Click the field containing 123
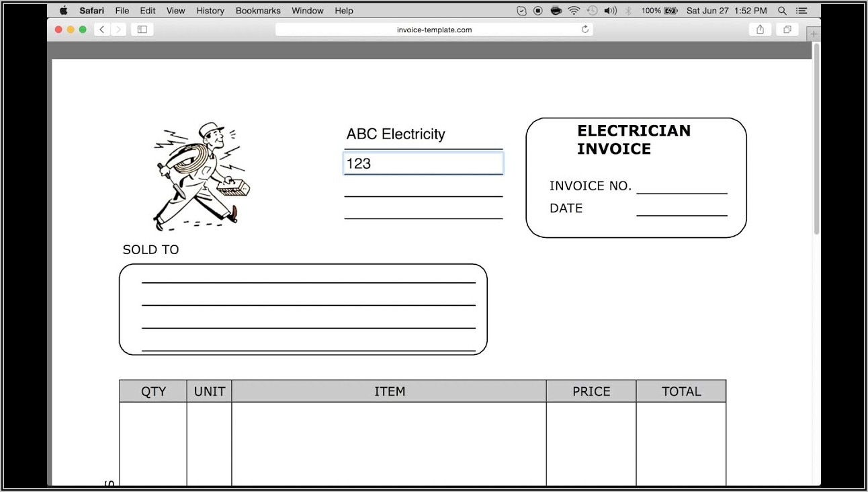Screen dimensions: 868x492 pos(423,163)
